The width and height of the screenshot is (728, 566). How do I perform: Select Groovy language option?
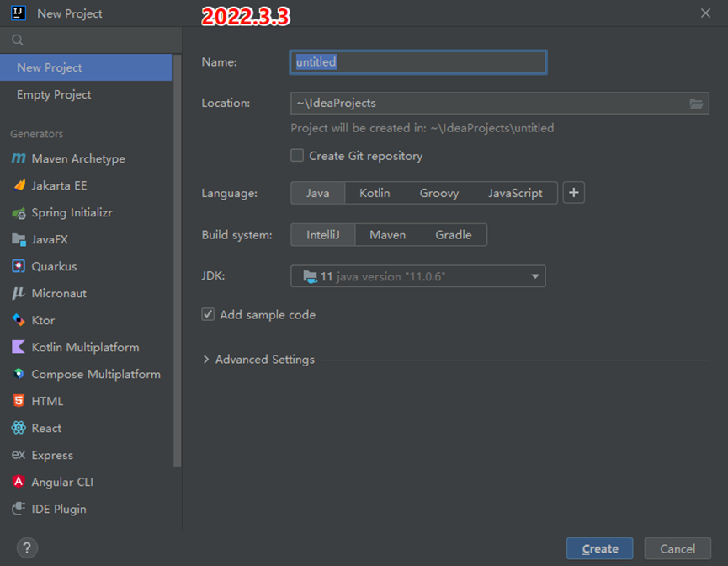(x=439, y=193)
